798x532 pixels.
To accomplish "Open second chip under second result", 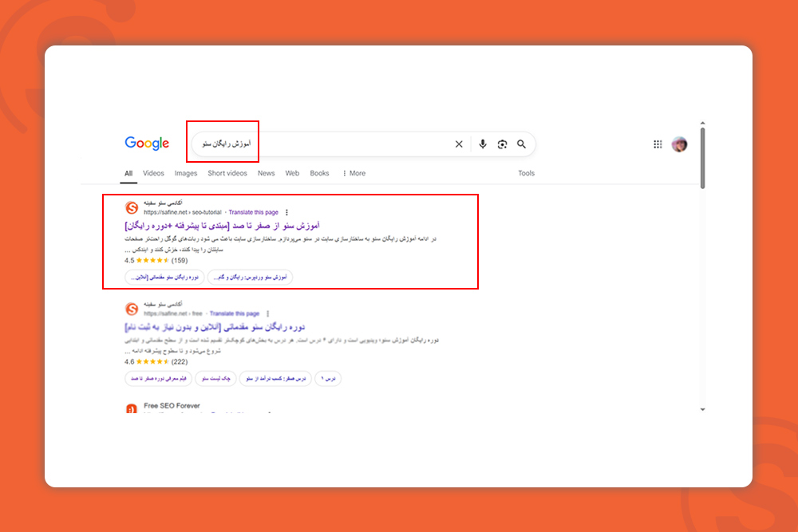I will point(215,378).
